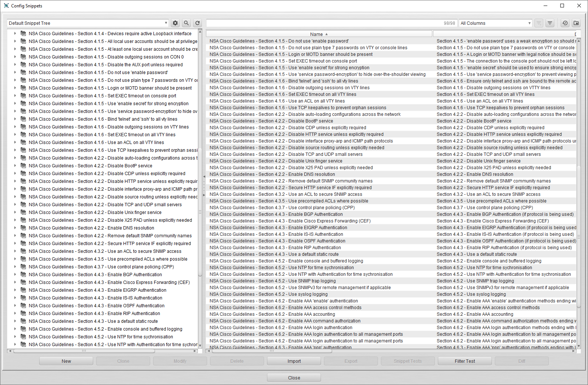Viewport: 588px width, 385px height.
Task: Click the New button
Action: (66, 361)
